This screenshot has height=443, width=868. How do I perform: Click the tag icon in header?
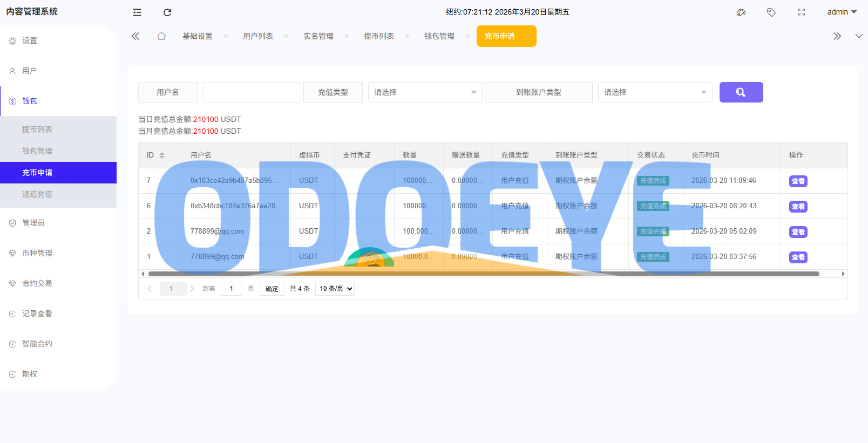pyautogui.click(x=771, y=12)
